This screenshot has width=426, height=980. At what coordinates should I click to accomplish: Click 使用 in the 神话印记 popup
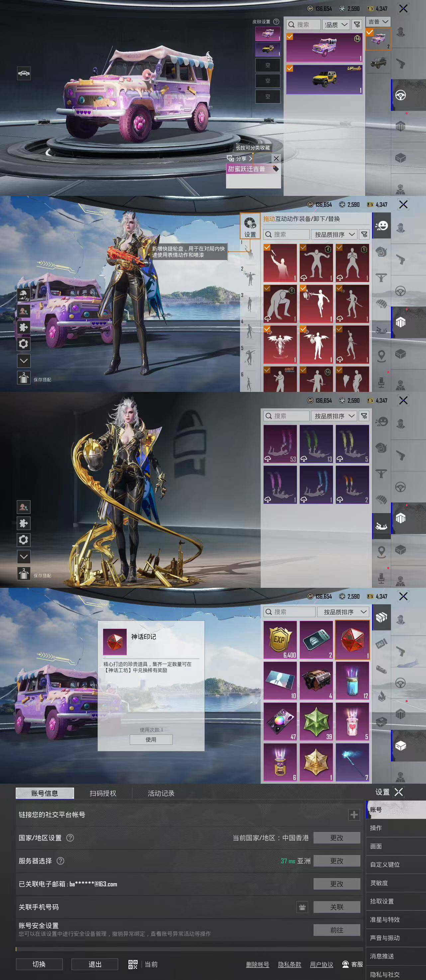point(151,739)
